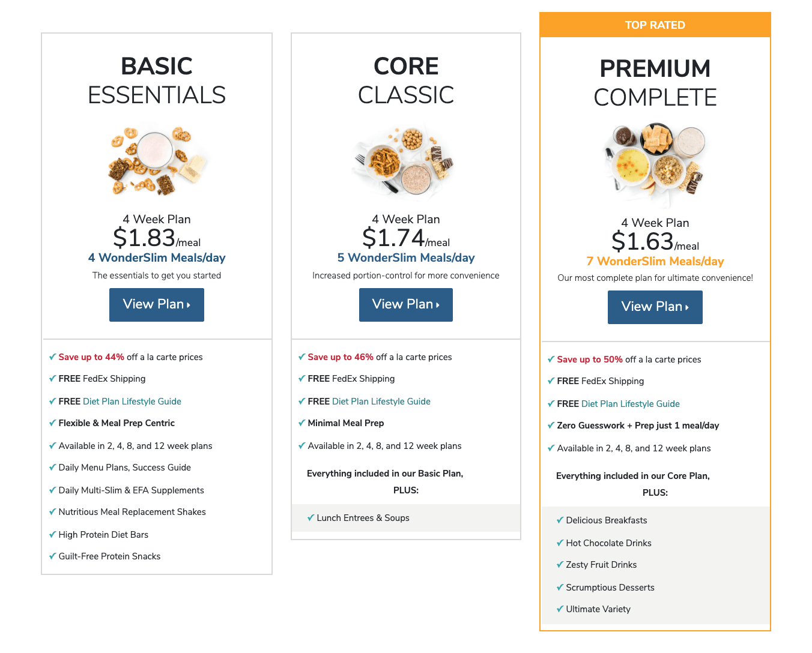This screenshot has width=812, height=653.
Task: Click the checkmark beside Delicious Breakfasts
Action: 560,520
